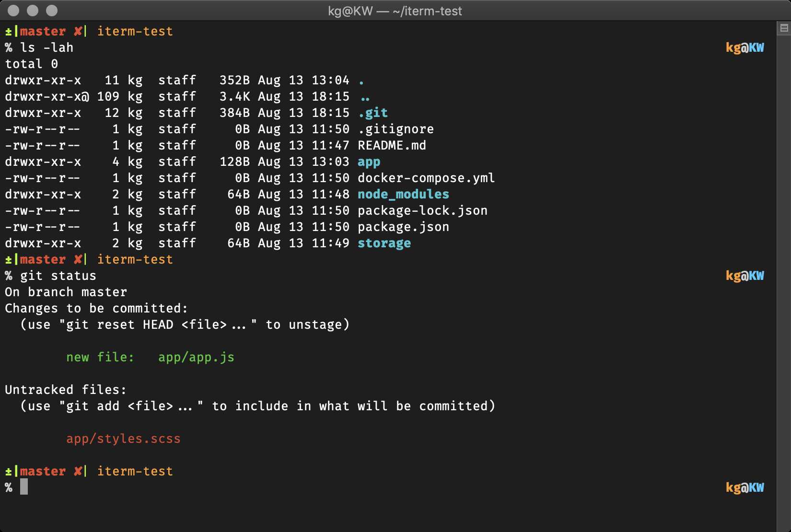Click the 'git reset HEAD <file>...' hint line
Screen dimensions: 791x532
point(185,325)
